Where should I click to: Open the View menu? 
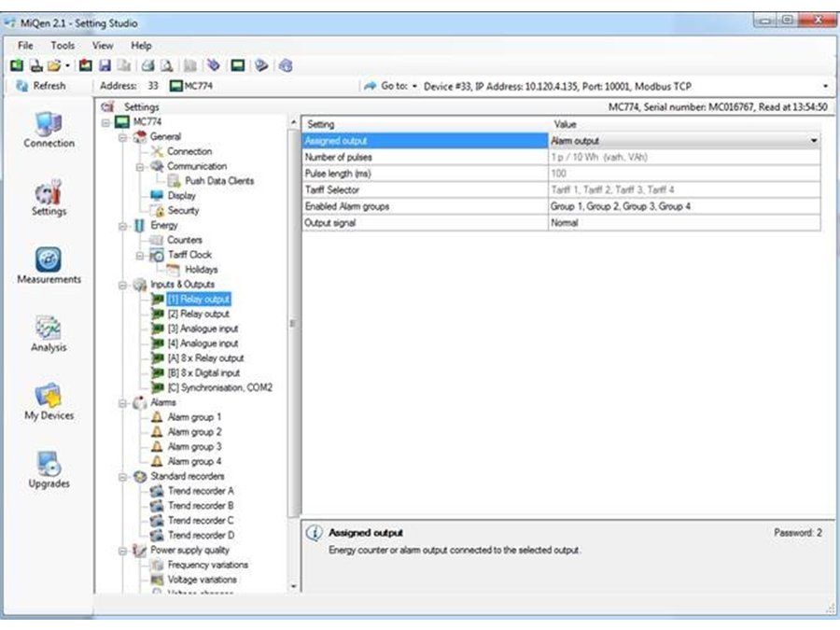click(103, 45)
